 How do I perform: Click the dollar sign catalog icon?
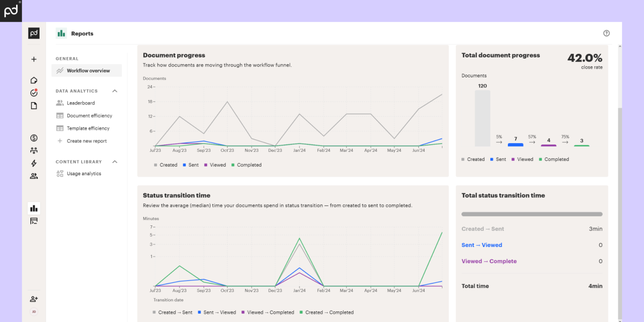coord(34,138)
